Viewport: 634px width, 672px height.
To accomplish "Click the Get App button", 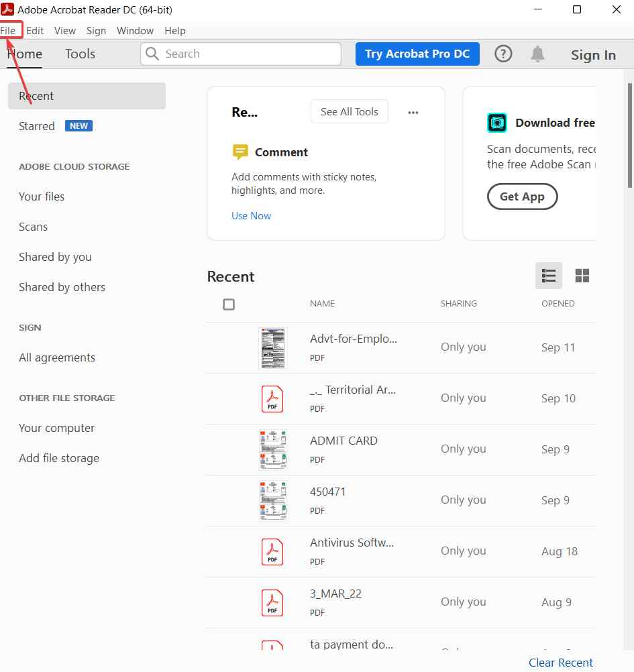I will coord(522,197).
